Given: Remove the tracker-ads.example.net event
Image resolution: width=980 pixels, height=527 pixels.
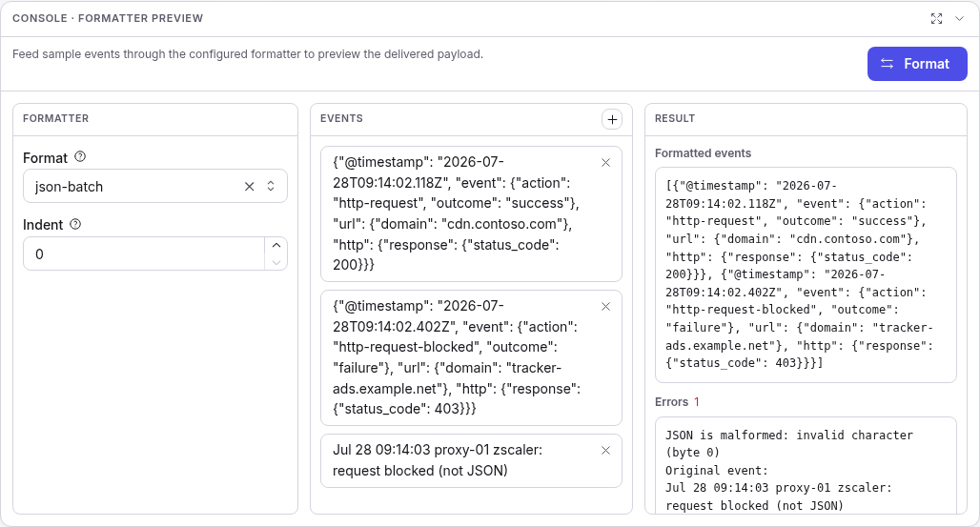Looking at the screenshot, I should pos(605,306).
